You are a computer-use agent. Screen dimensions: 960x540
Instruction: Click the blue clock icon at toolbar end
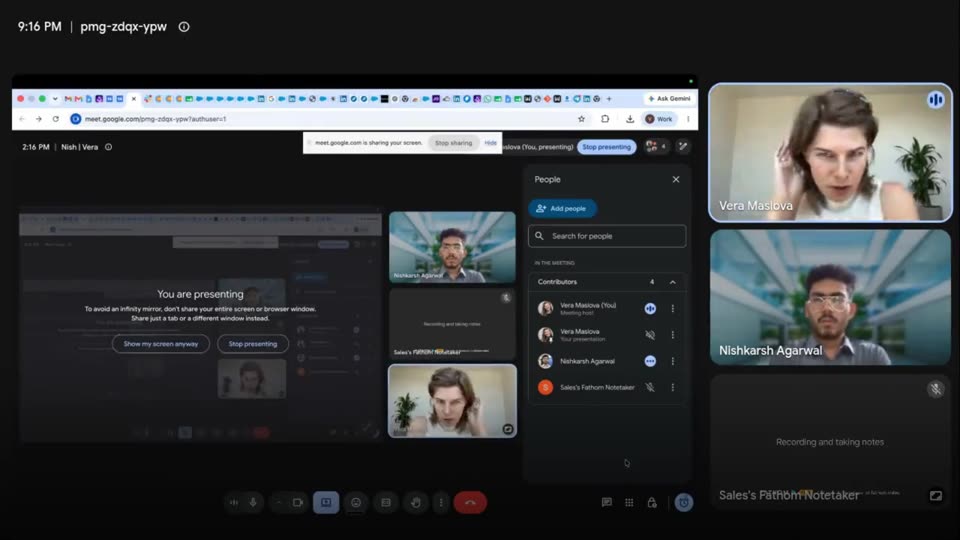(684, 503)
